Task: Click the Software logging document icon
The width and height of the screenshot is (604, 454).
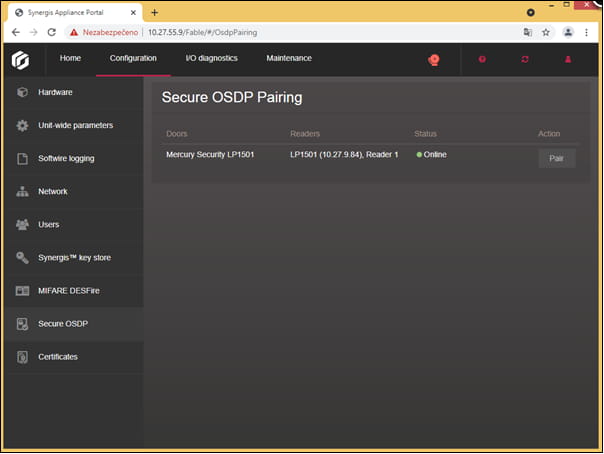Action: (22, 159)
